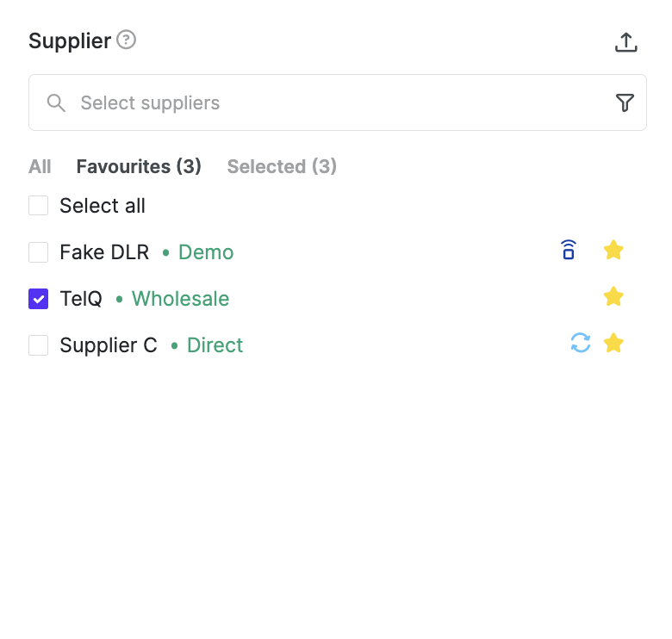Click the search magnifier icon
The width and height of the screenshot is (672, 639).
tap(56, 102)
